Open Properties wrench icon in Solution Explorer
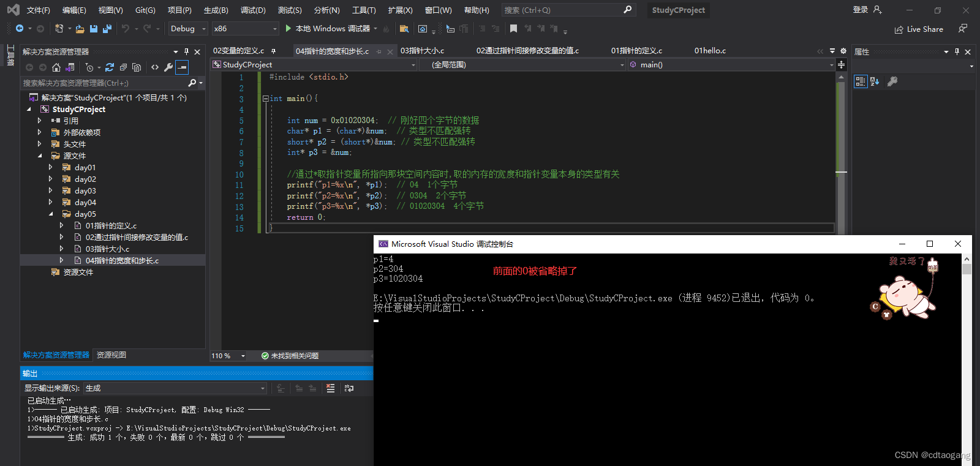 (168, 67)
